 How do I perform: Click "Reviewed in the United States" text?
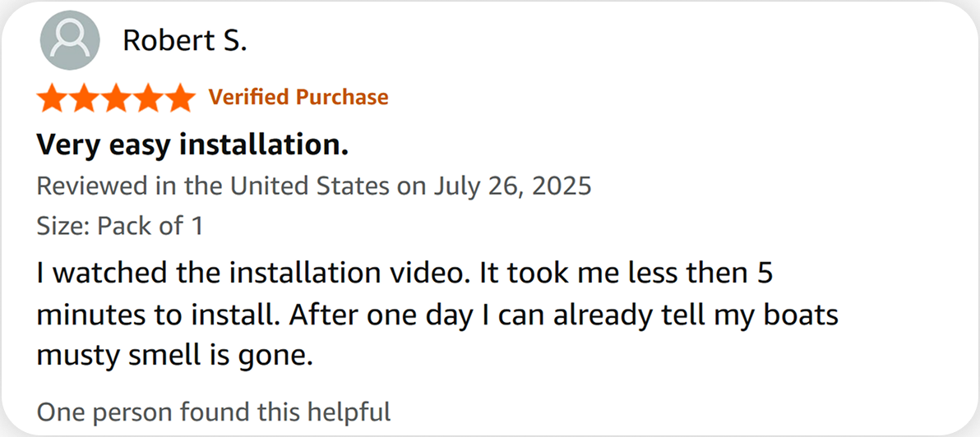pyautogui.click(x=213, y=186)
